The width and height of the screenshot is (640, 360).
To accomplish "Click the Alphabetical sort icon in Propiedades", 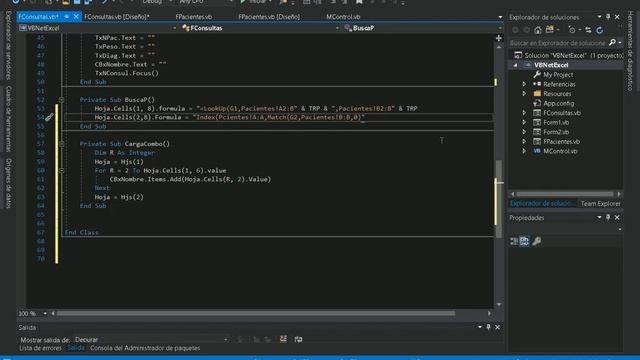I will (x=524, y=241).
